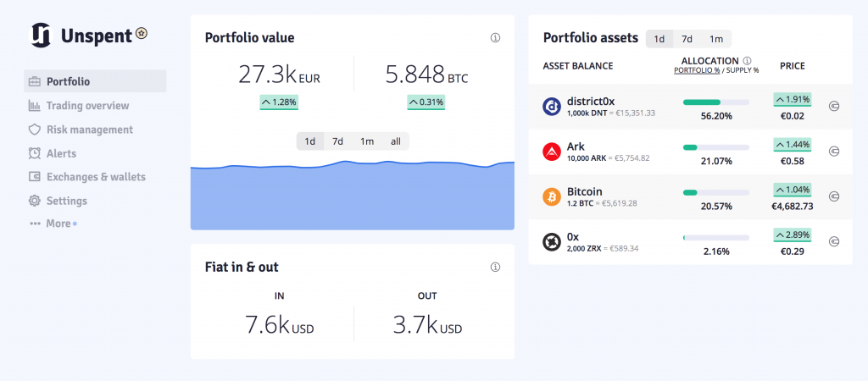The height and width of the screenshot is (381, 868).
Task: Click the round icon right of the district0x price
Action: pos(834,106)
